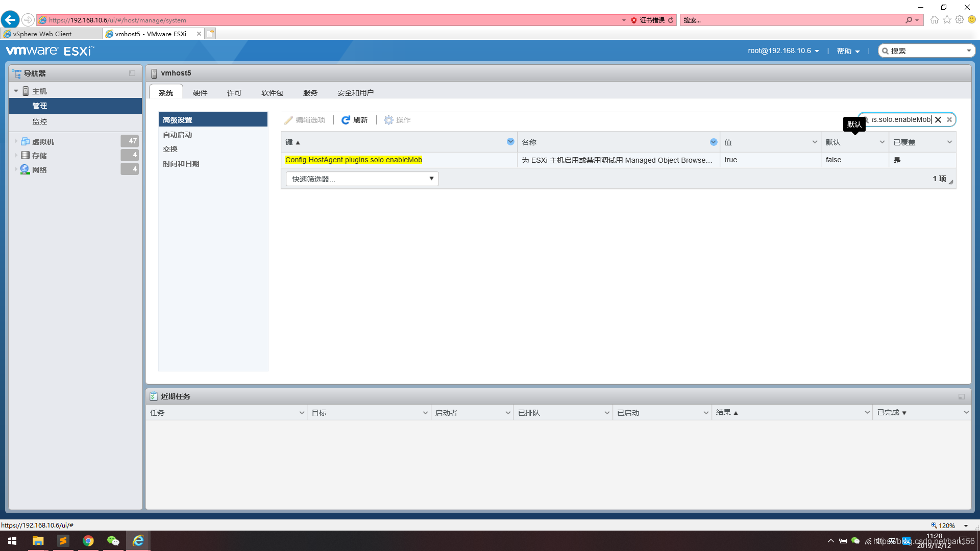The height and width of the screenshot is (551, 980).
Task: Open browser settings gear icon
Action: 960,20
